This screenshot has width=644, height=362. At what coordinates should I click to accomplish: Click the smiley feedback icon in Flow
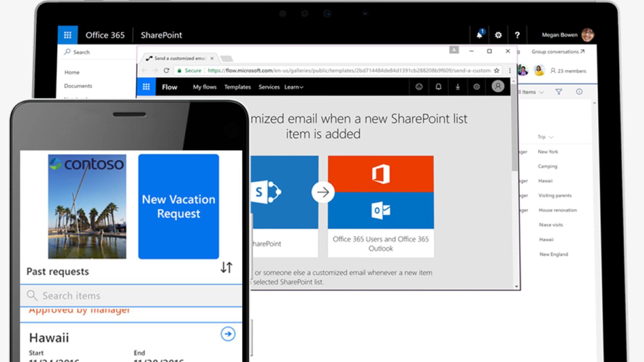pos(419,87)
